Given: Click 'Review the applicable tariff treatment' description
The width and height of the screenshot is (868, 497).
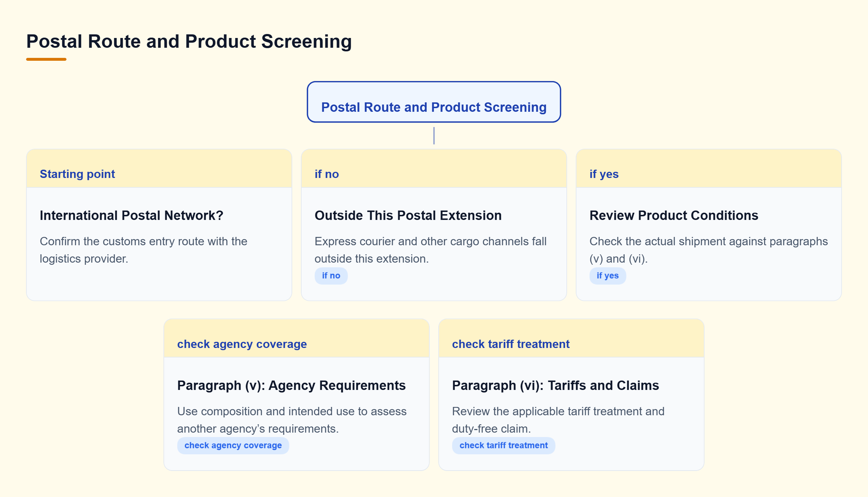Looking at the screenshot, I should [558, 420].
